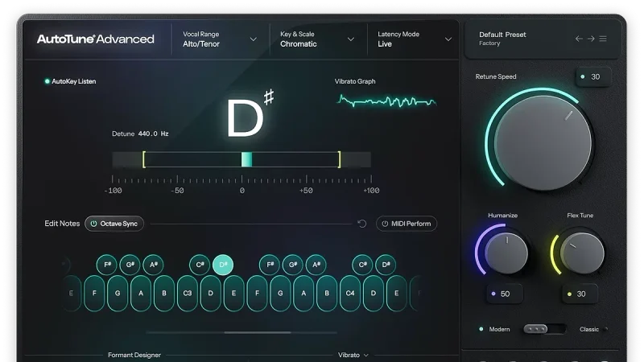Toggle the A# key in the C3 octave
This screenshot has height=362, width=644.
[316, 265]
